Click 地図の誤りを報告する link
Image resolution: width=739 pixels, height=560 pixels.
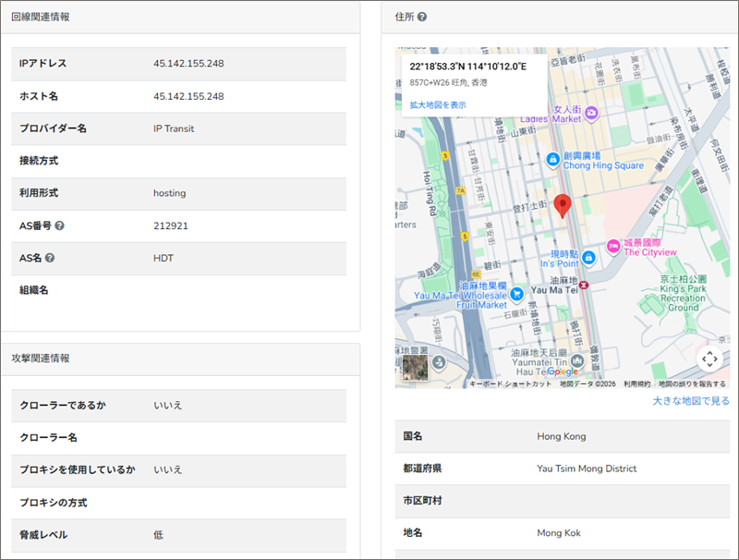692,383
